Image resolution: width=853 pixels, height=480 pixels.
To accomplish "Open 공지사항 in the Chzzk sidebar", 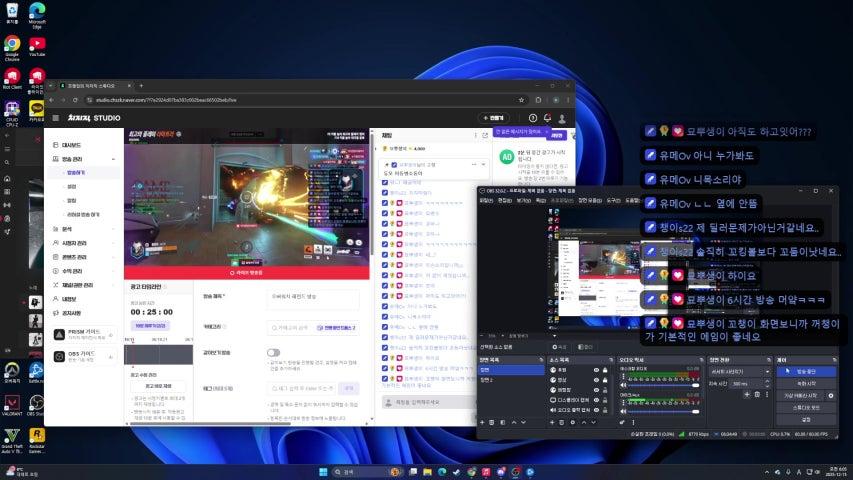I will (71, 313).
